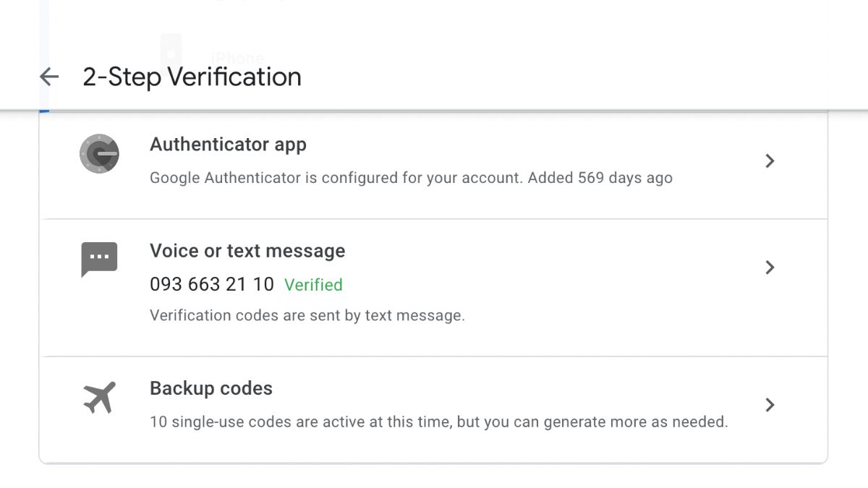The image size is (868, 488).
Task: Expand the Authenticator app row chevron
Action: (x=770, y=161)
